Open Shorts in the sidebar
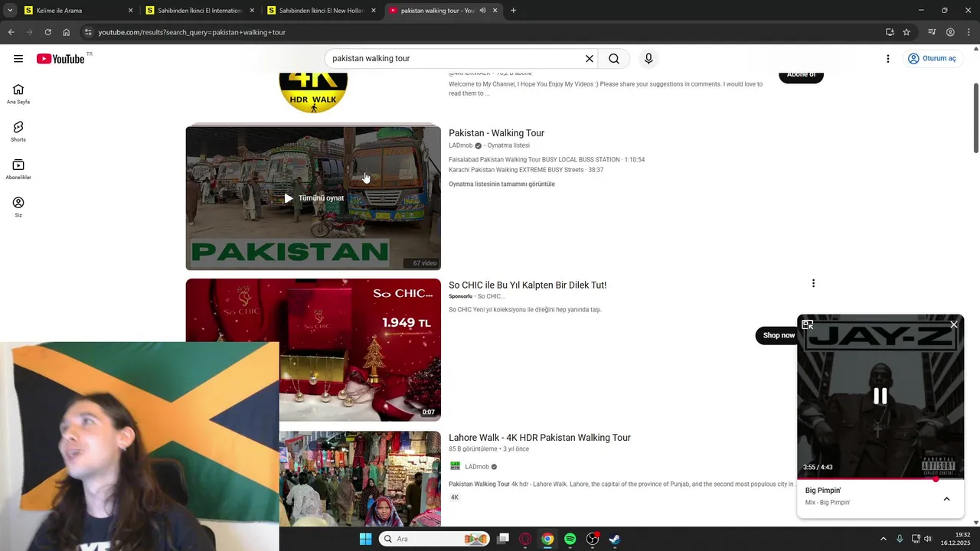 (x=18, y=132)
